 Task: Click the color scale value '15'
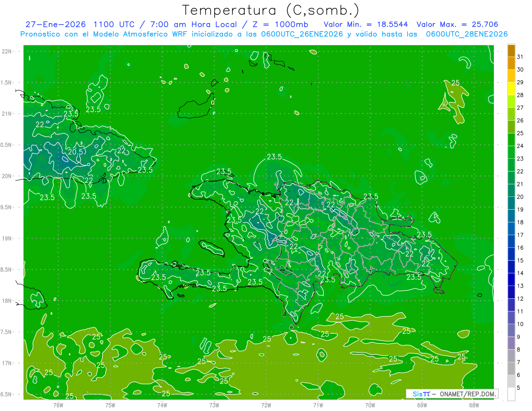[520, 261]
